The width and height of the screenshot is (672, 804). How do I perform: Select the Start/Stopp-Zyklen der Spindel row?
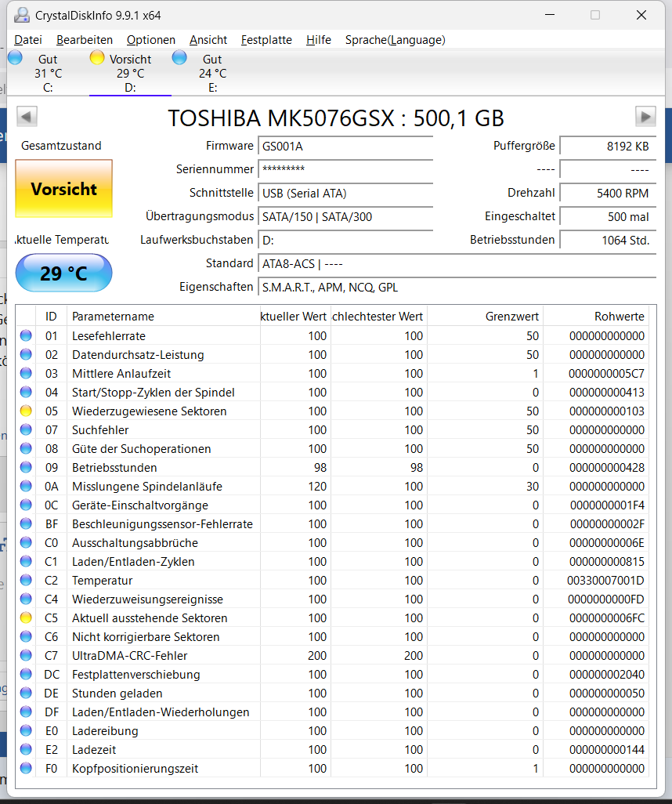[332, 393]
